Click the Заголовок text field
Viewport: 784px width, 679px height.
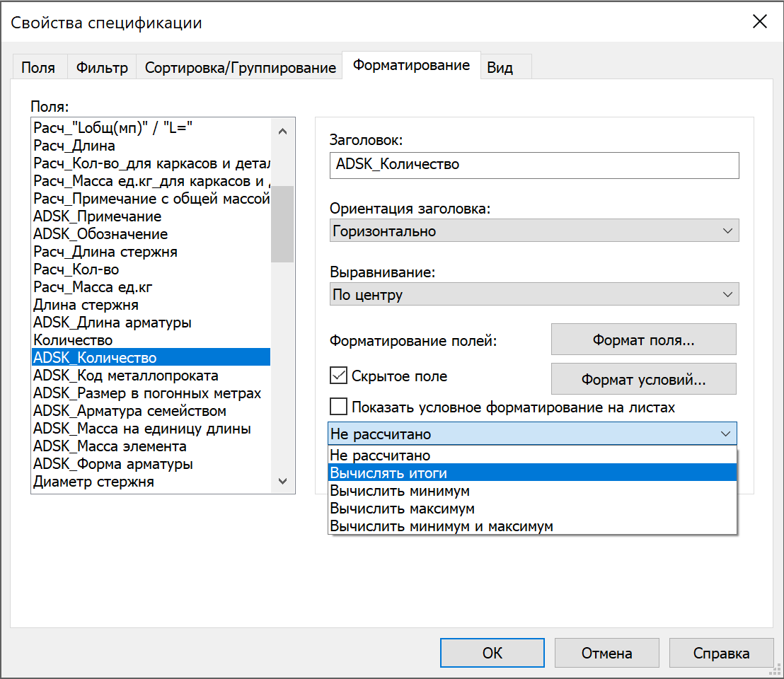pyautogui.click(x=534, y=165)
